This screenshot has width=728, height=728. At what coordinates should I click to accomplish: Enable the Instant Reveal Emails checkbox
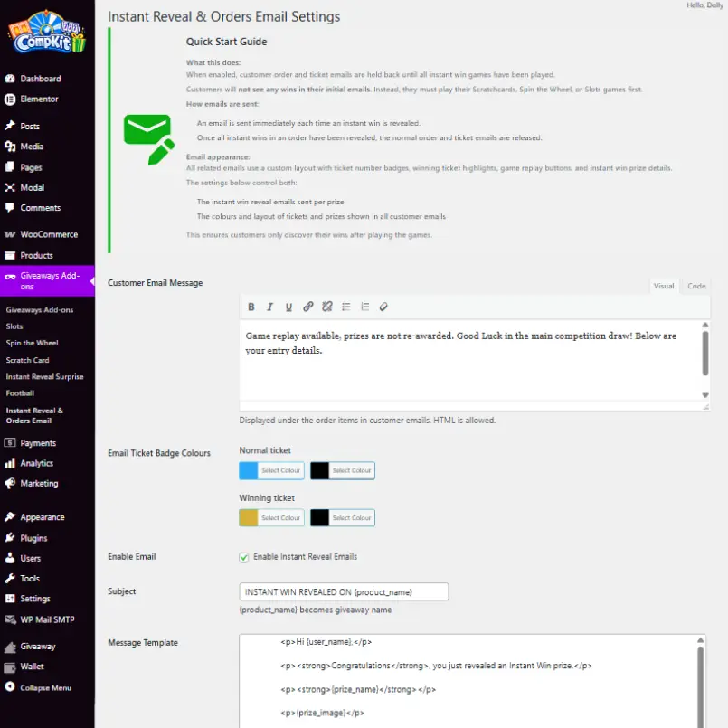coord(242,557)
